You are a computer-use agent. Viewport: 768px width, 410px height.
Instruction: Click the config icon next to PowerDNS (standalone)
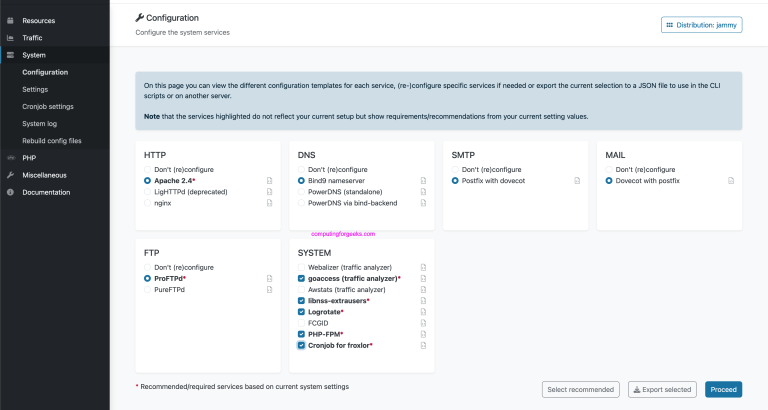[423, 192]
